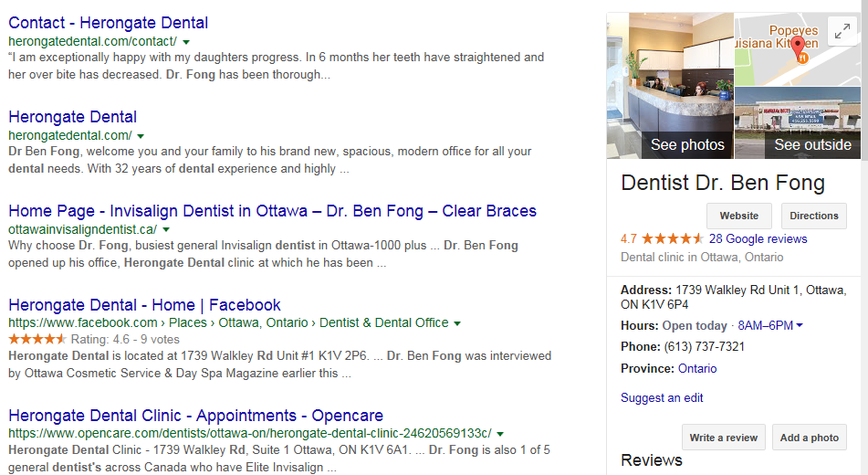Expand arrow next to ottawainvisaligndentist.ca/
Image resolution: width=868 pixels, height=475 pixels.
166,229
